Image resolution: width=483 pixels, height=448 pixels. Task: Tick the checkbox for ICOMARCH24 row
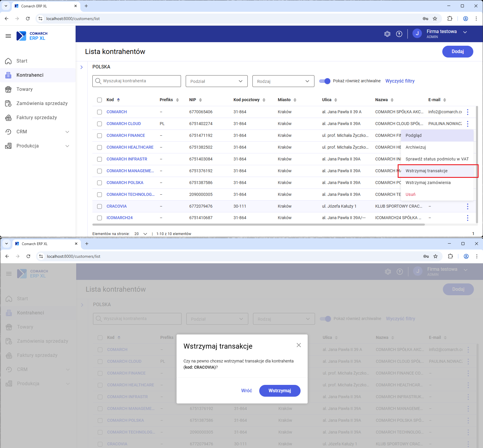[99, 218]
